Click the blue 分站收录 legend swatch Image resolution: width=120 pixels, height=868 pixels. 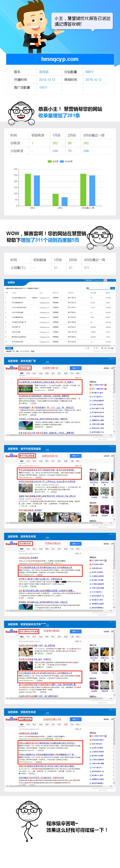[x=62, y=161]
